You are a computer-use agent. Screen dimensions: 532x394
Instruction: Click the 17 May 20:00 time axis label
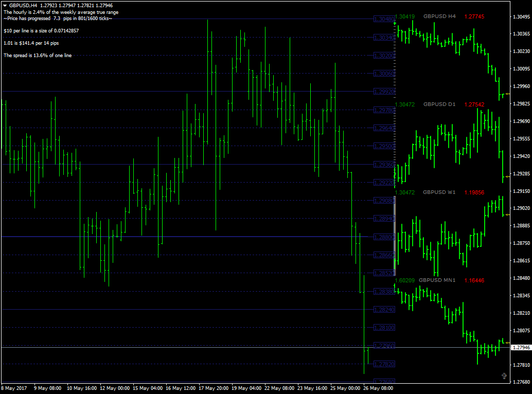[x=215, y=388]
